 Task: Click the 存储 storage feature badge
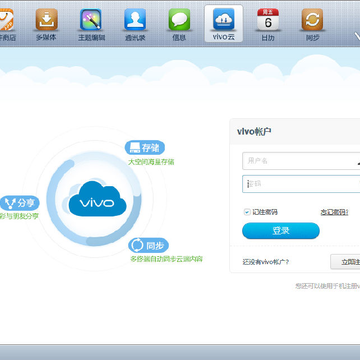[x=145, y=148]
